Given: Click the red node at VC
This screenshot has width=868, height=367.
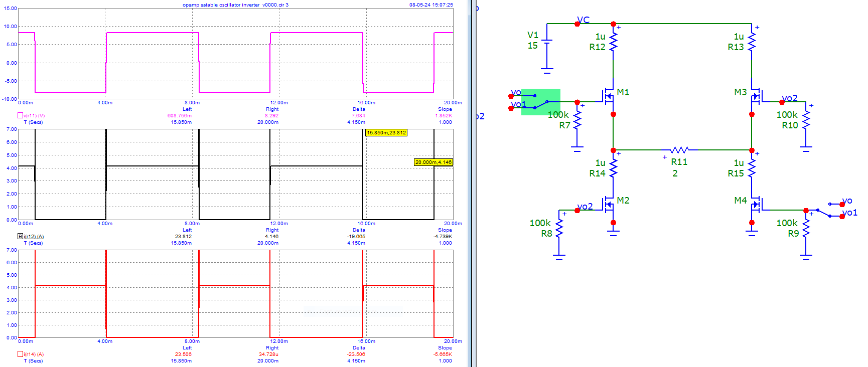Looking at the screenshot, I should pyautogui.click(x=577, y=24).
